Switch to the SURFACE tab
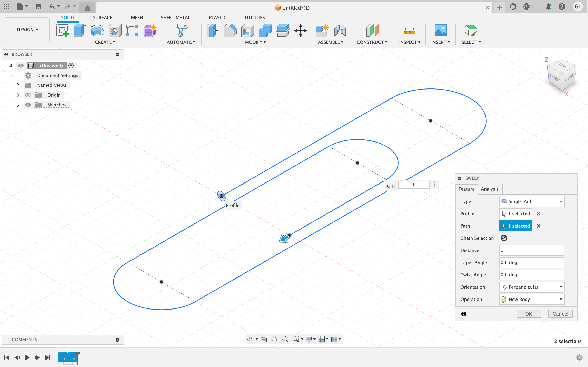Screen dimensions: 588x367 point(102,18)
